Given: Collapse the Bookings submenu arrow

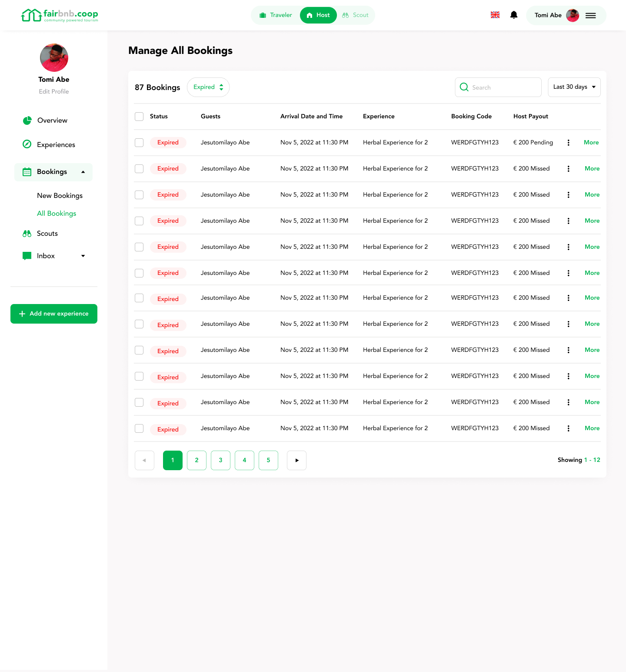Looking at the screenshot, I should (83, 172).
